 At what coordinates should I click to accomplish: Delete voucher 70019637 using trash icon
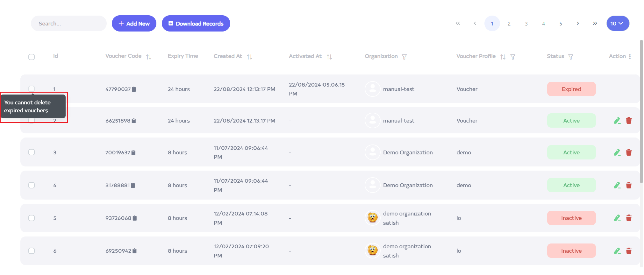click(x=629, y=152)
